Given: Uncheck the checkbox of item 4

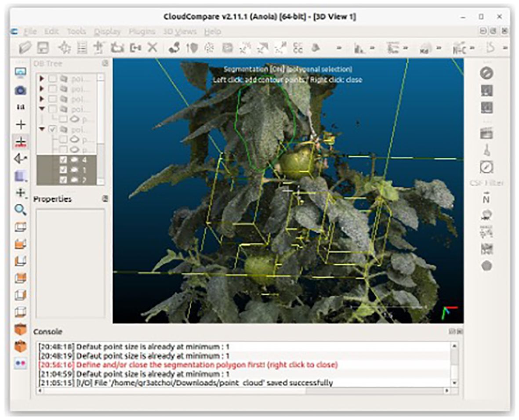Looking at the screenshot, I should click(63, 160).
